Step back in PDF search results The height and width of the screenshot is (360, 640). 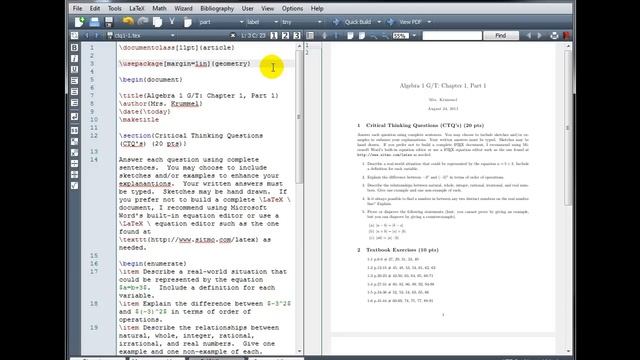pyautogui.click(x=529, y=36)
